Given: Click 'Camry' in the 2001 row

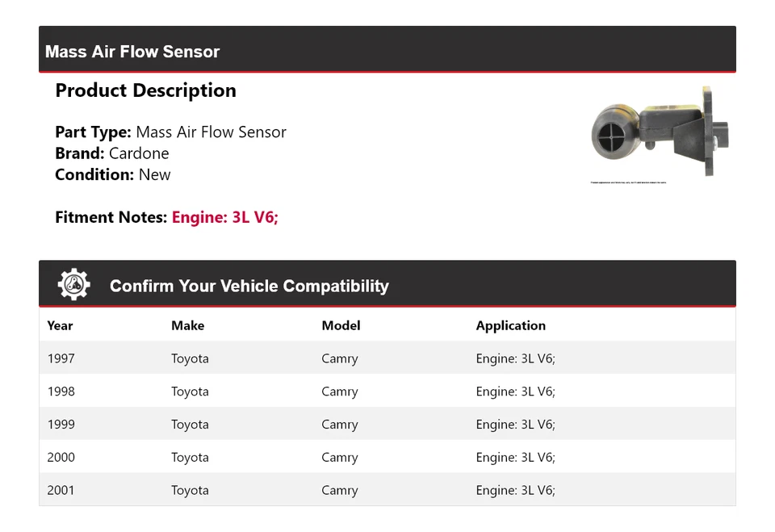Looking at the screenshot, I should pos(339,490).
